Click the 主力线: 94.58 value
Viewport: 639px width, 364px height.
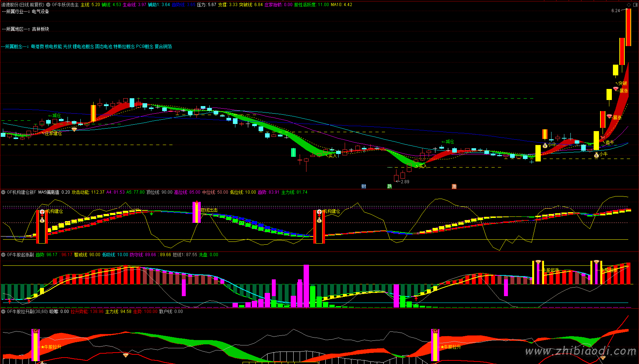pyautogui.click(x=118, y=311)
